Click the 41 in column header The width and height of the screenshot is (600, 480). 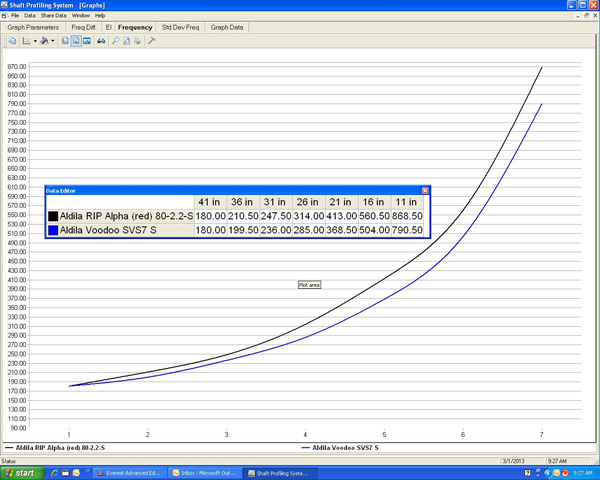[x=210, y=202]
